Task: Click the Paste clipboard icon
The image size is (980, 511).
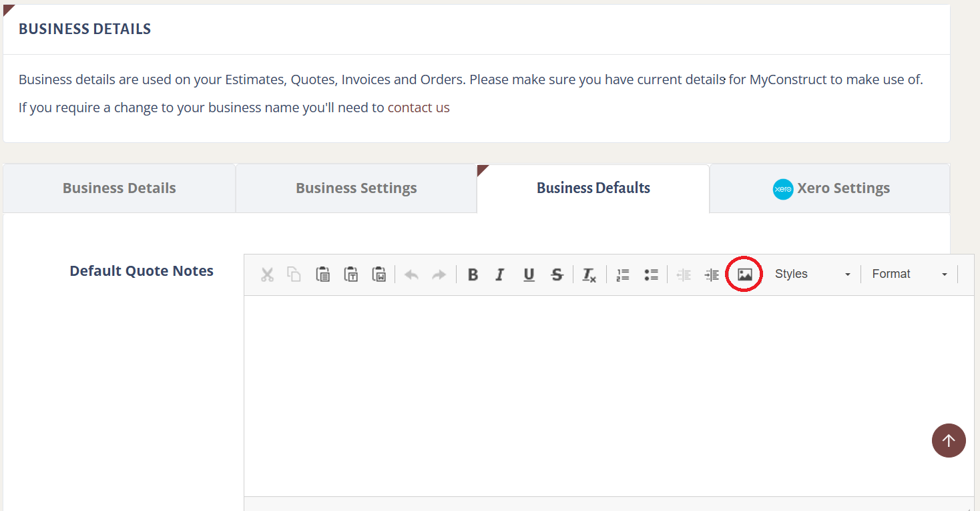Action: (323, 275)
